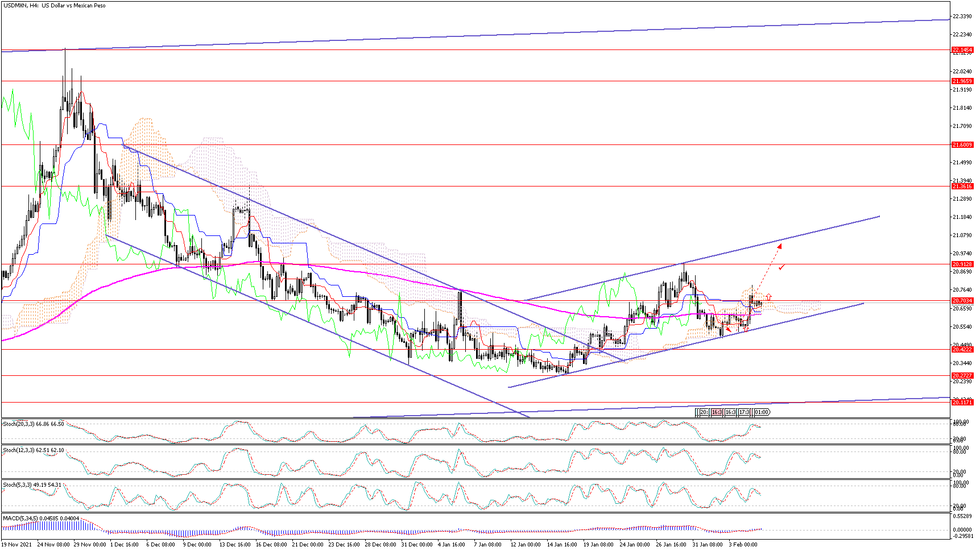Click the red up-arrow above the latest candle
The height and width of the screenshot is (551, 980).
[x=768, y=296]
